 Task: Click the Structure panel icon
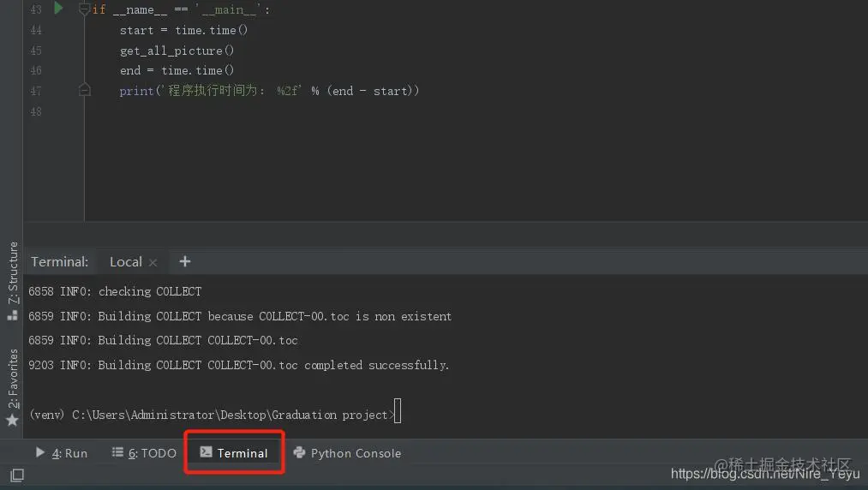tap(12, 315)
